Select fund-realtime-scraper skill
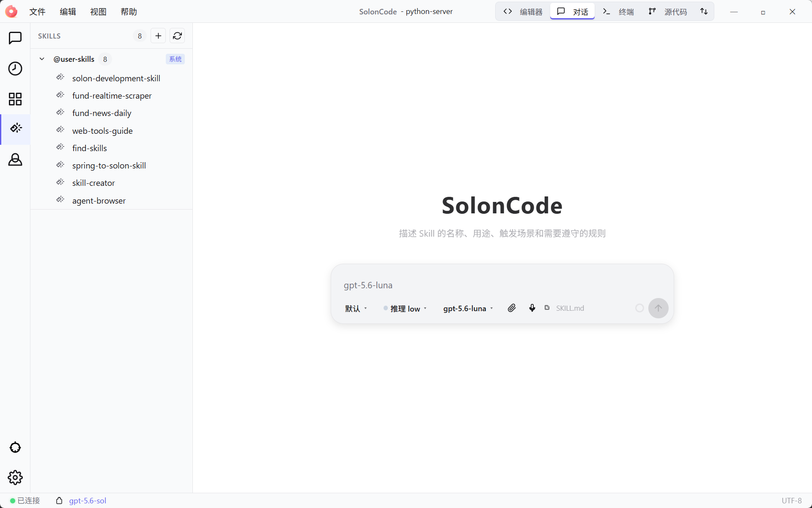 tap(112, 96)
